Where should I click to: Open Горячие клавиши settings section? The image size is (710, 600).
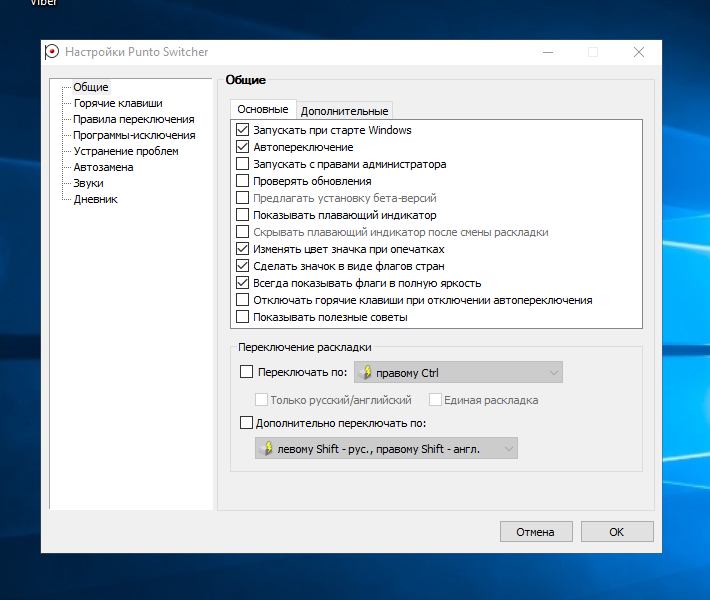coord(118,103)
